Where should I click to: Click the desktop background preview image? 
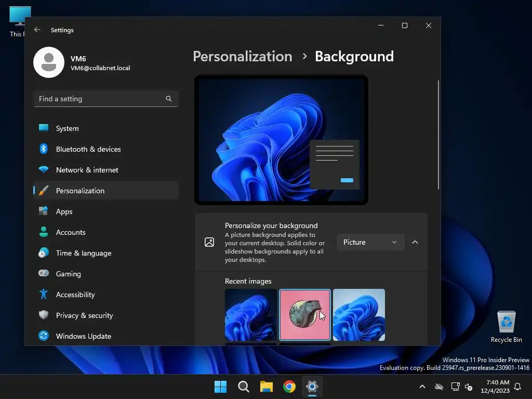281,140
